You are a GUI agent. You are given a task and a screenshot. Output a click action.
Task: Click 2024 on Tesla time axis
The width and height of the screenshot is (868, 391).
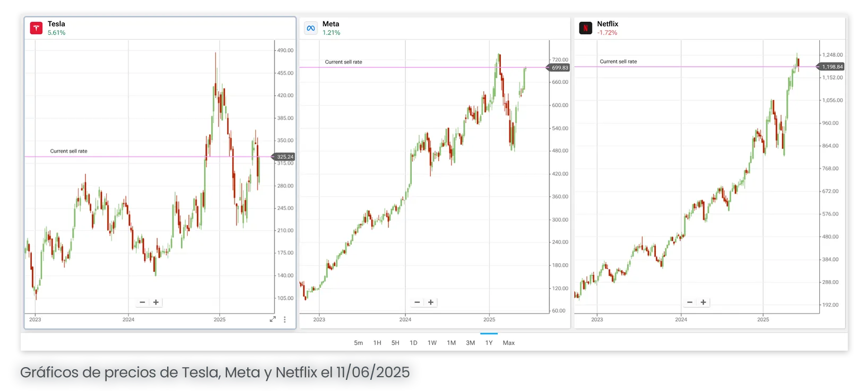[x=128, y=319]
